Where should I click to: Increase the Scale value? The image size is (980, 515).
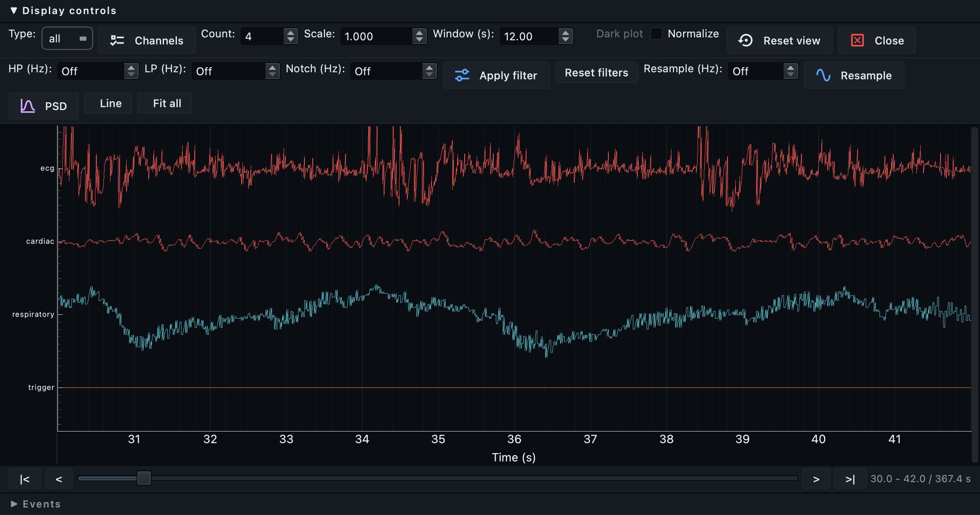tap(419, 32)
